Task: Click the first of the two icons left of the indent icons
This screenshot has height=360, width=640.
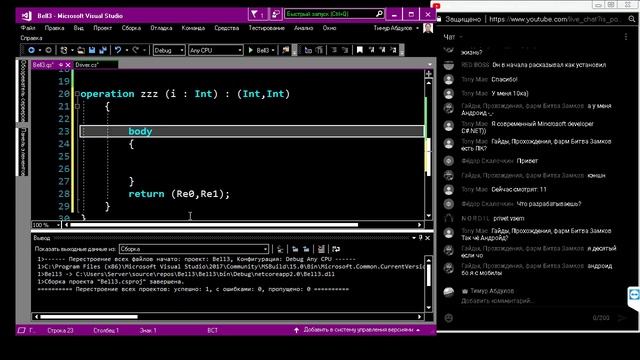Action: point(308,50)
